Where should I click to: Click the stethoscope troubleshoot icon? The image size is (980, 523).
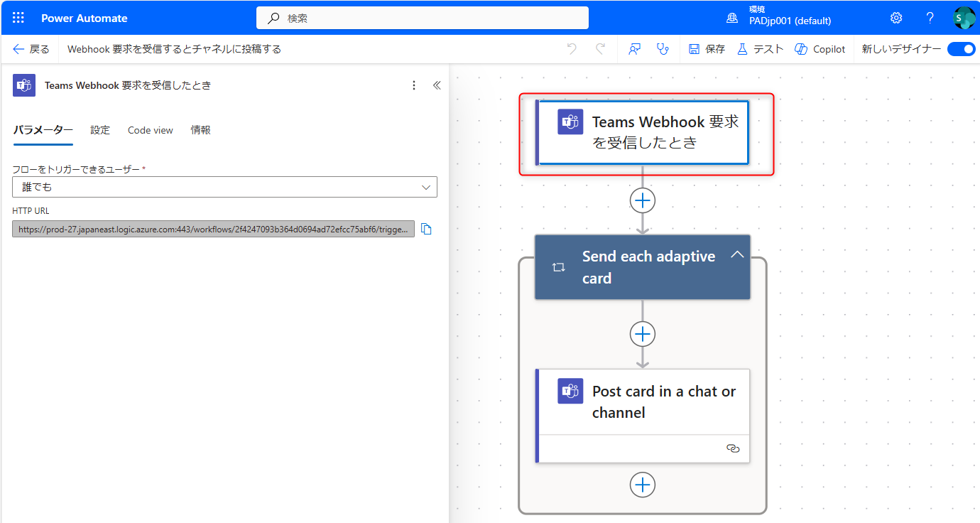[663, 48]
